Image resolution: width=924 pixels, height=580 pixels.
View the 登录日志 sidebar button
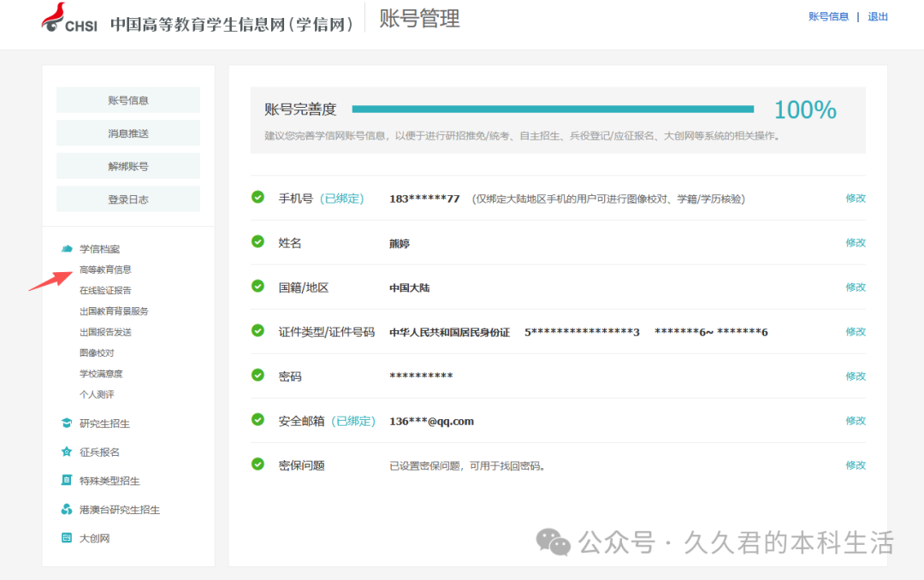pos(128,199)
